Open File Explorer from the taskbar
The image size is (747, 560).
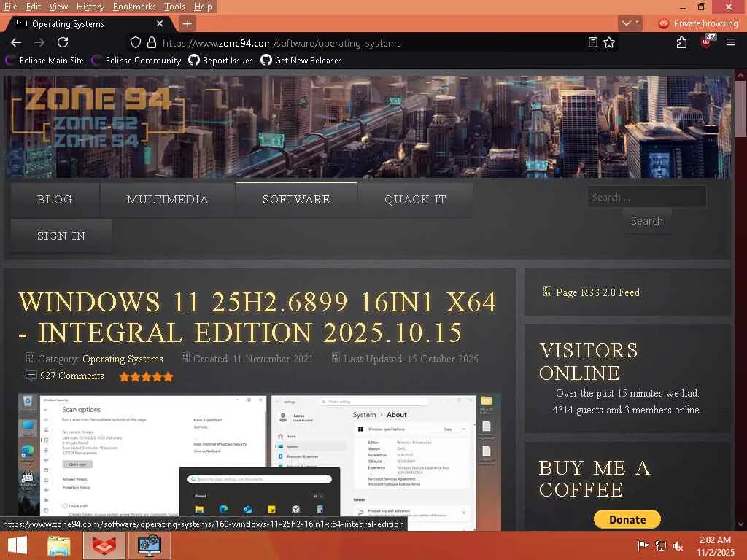coord(60,545)
